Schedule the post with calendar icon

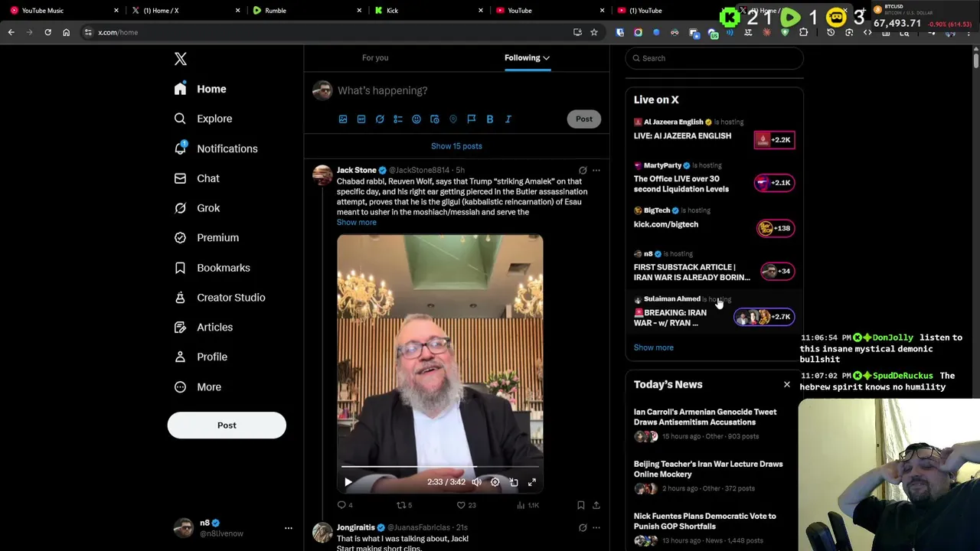pyautogui.click(x=435, y=119)
